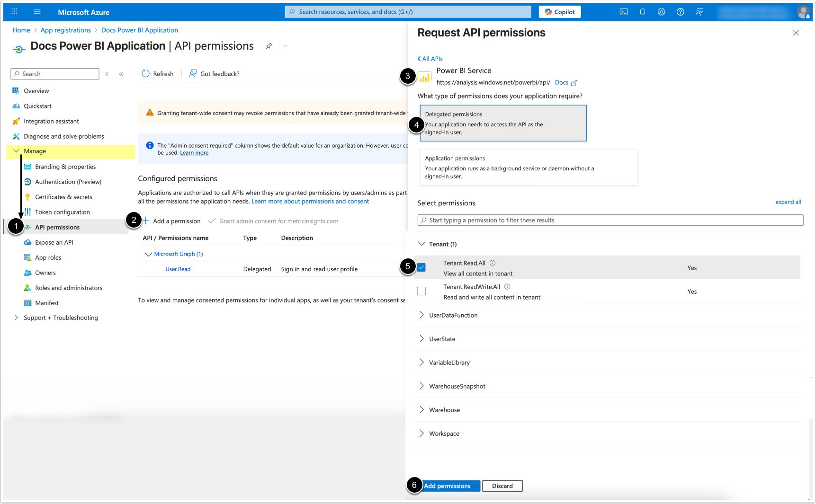Open API permissions menu item
Screen dimensions: 816x504
[57, 227]
